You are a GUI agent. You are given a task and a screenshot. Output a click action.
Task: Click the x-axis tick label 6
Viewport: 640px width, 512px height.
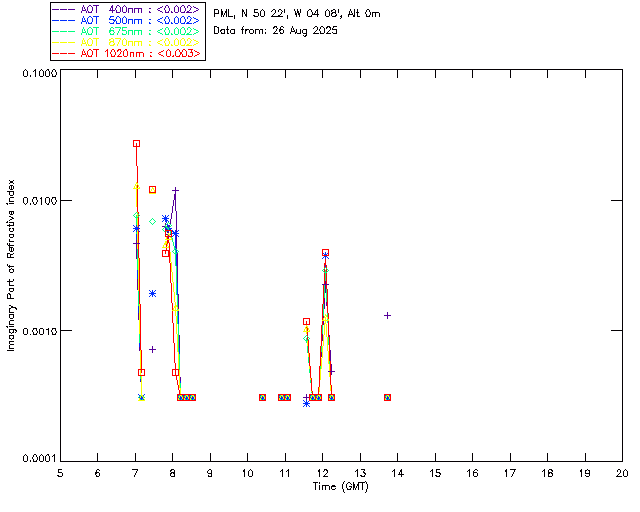click(x=98, y=473)
